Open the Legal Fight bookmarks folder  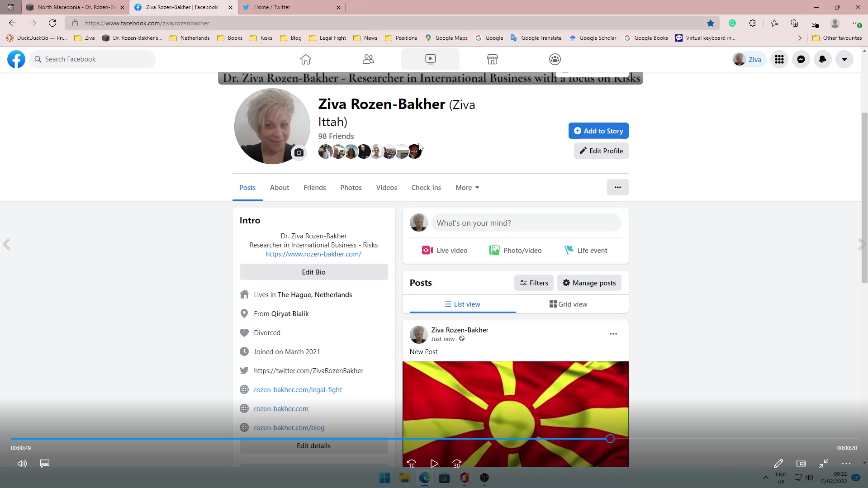[327, 38]
